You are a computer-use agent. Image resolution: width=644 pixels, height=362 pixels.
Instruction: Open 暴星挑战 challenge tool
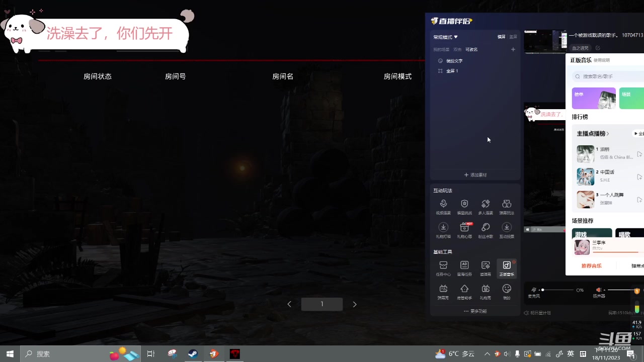point(464,207)
